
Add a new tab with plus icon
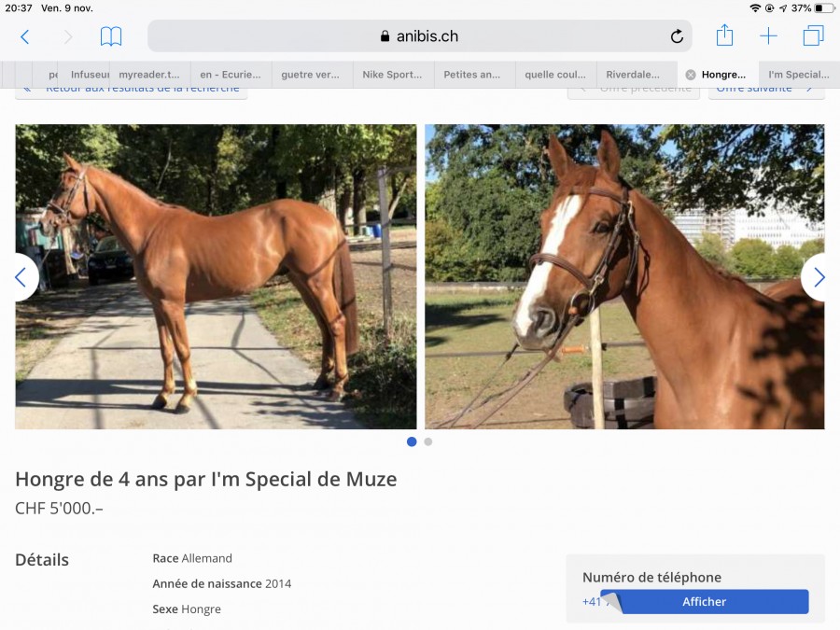coord(768,35)
